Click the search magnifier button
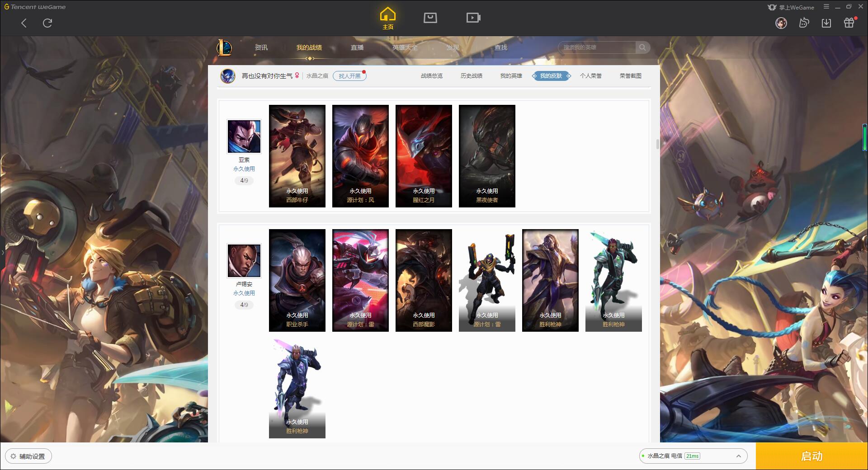This screenshot has height=470, width=868. click(x=642, y=47)
